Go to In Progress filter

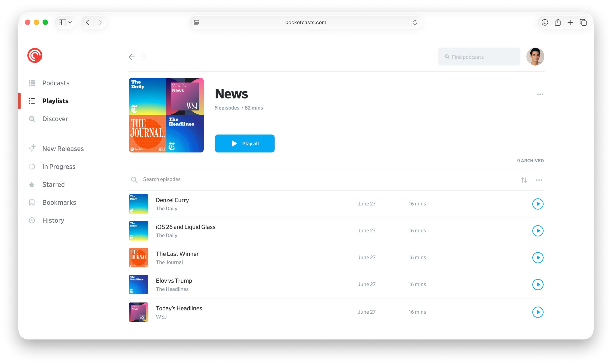(59, 167)
